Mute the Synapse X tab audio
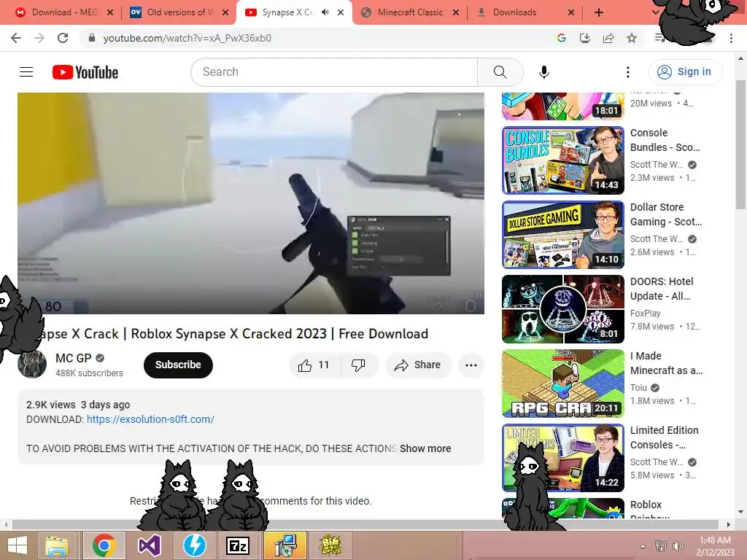 pos(325,12)
